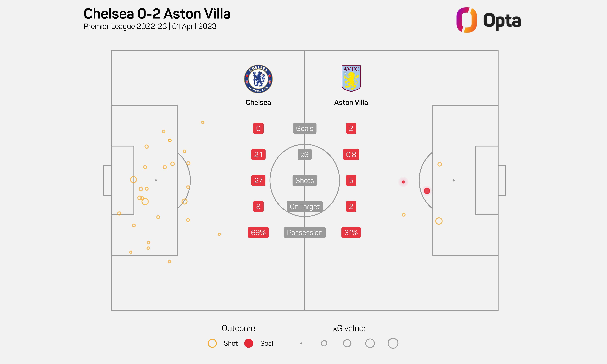Click the Possession stat label
This screenshot has height=364, width=607.
pyautogui.click(x=305, y=232)
